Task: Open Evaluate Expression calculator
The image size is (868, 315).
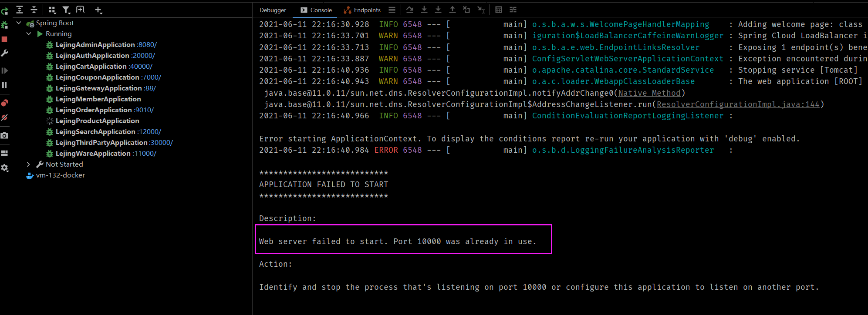Action: point(499,10)
